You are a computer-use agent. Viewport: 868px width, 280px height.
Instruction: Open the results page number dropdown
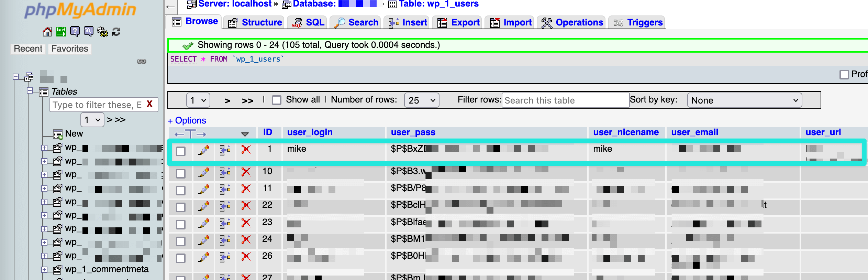pyautogui.click(x=198, y=100)
